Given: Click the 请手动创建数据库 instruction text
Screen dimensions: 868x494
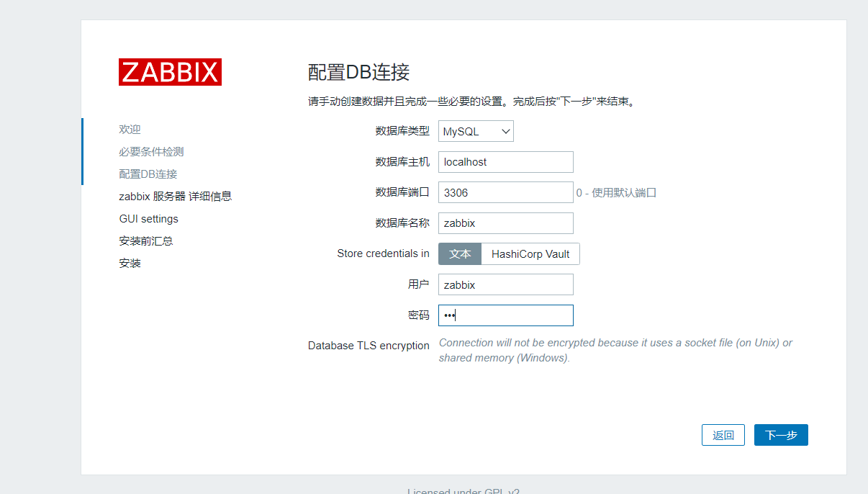Looking at the screenshot, I should [472, 102].
